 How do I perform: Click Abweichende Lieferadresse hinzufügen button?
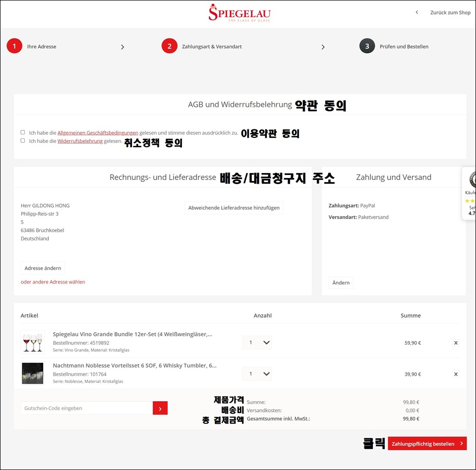tap(234, 208)
